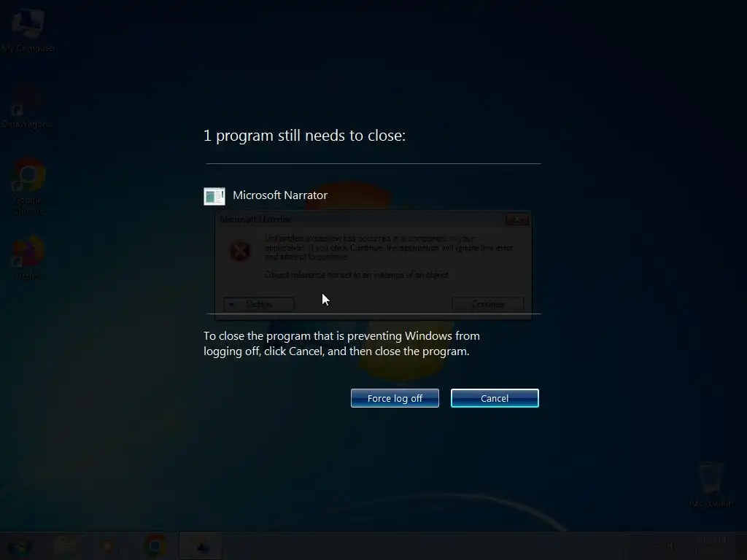Viewport: 747px width, 560px height.
Task: Click the red error icon in Narrator dialog
Action: point(239,251)
